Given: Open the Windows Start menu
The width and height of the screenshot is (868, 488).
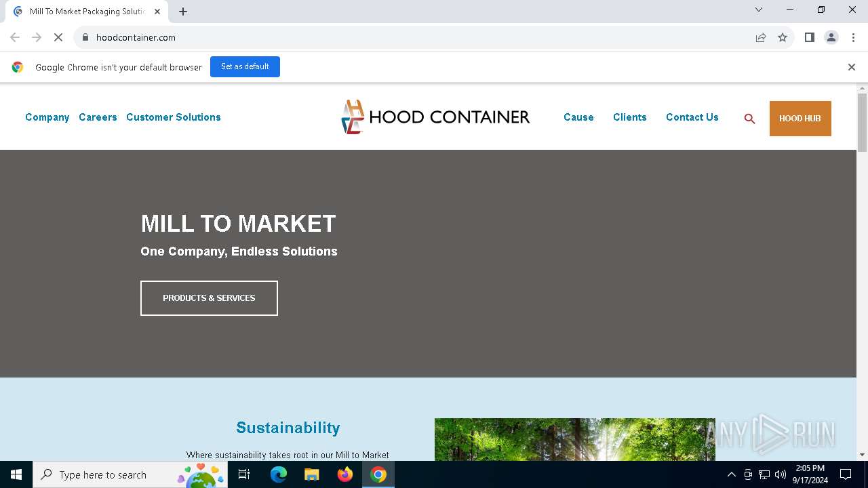Looking at the screenshot, I should tap(16, 474).
